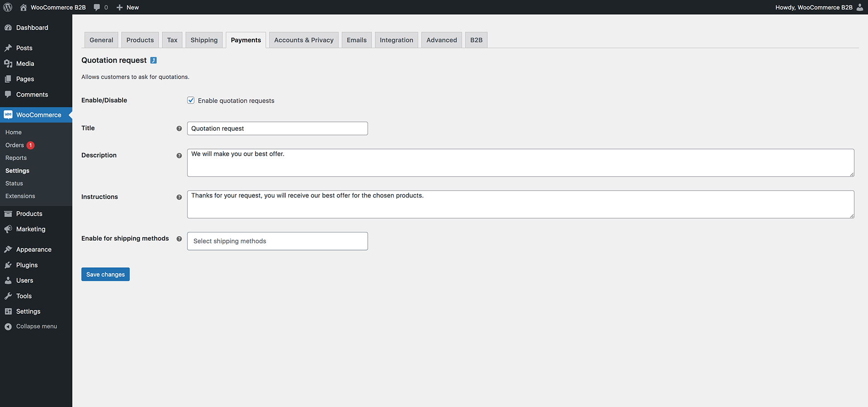The height and width of the screenshot is (407, 868).
Task: Click the Plugins plug icon
Action: [x=8, y=265]
